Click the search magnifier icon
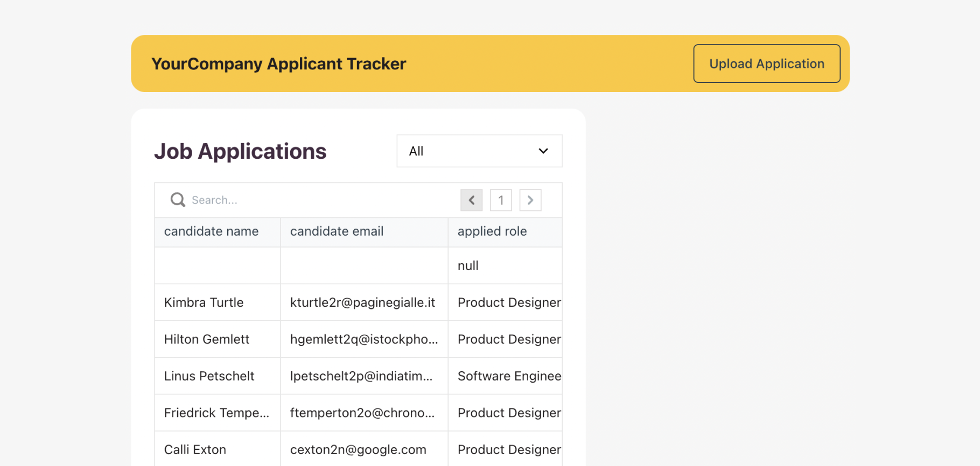Viewport: 980px width, 466px height. click(x=178, y=200)
